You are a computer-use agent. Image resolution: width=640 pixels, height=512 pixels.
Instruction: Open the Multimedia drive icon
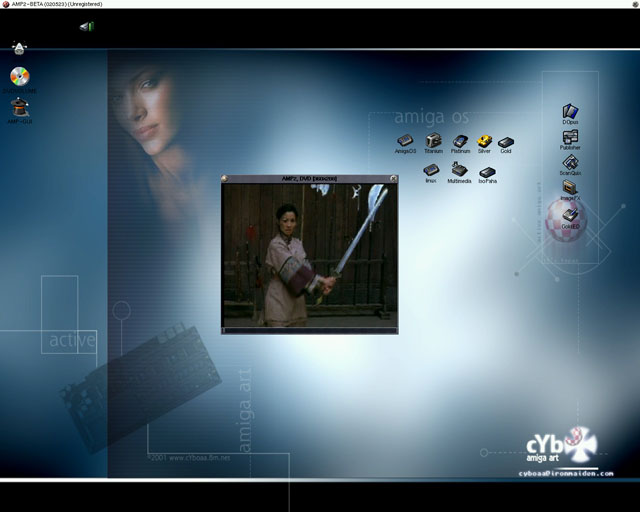tap(460, 170)
